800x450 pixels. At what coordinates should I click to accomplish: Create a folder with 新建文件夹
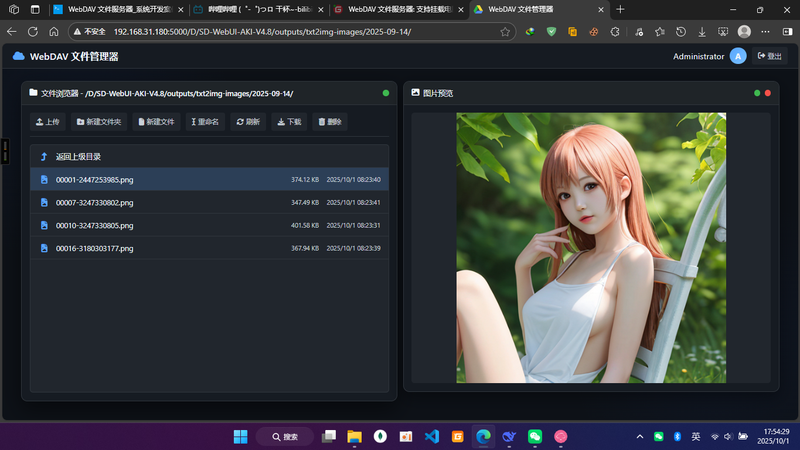(98, 122)
